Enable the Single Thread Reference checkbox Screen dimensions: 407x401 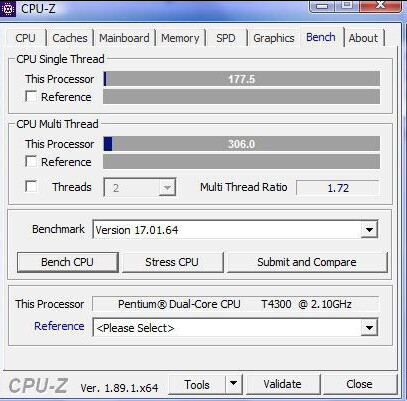click(31, 97)
